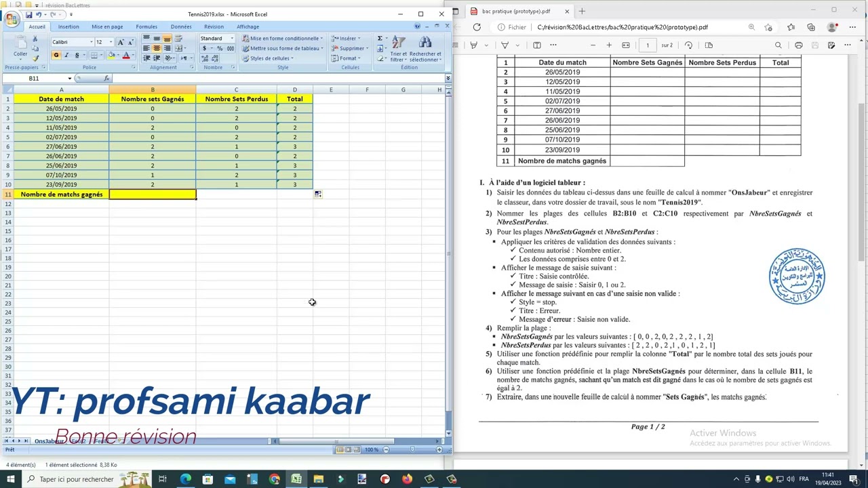Open the Standard number format dropdown

(x=232, y=39)
